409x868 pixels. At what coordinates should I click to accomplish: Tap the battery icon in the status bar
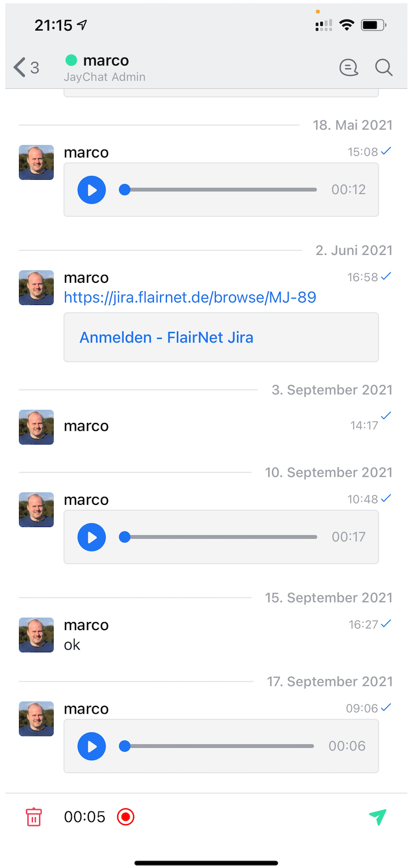click(374, 25)
